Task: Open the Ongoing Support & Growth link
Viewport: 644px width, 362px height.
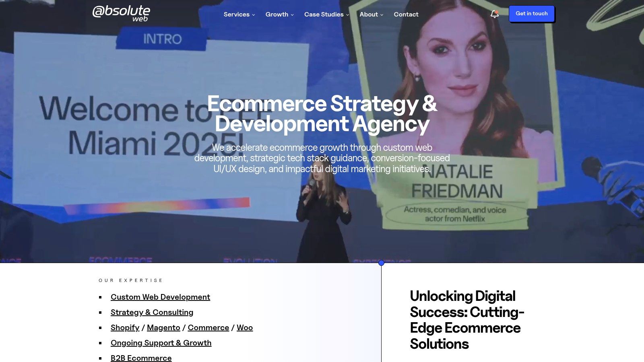Action: coord(161,343)
